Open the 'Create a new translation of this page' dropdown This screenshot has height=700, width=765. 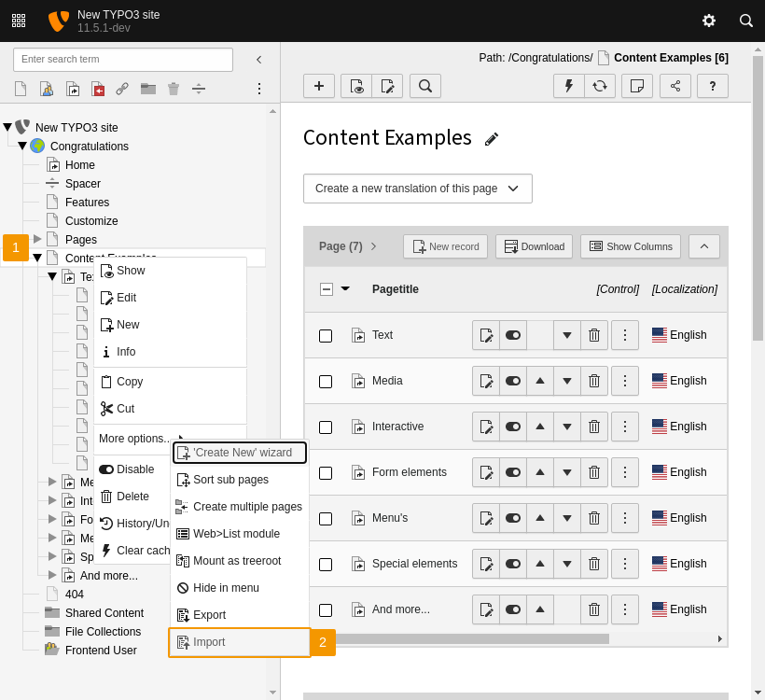(x=417, y=189)
